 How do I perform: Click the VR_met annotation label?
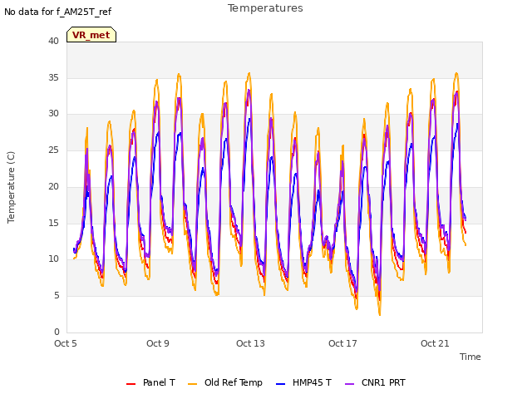click(91, 35)
